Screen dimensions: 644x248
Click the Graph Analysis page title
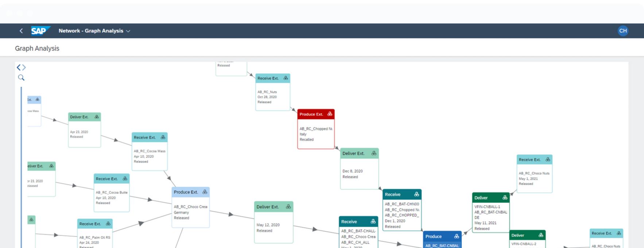click(x=37, y=49)
